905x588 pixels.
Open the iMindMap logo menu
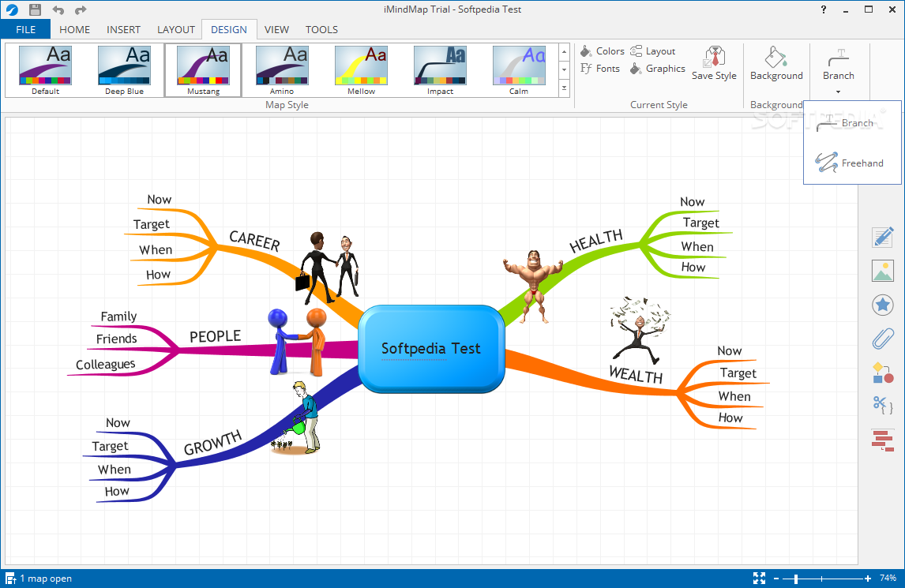tap(12, 9)
